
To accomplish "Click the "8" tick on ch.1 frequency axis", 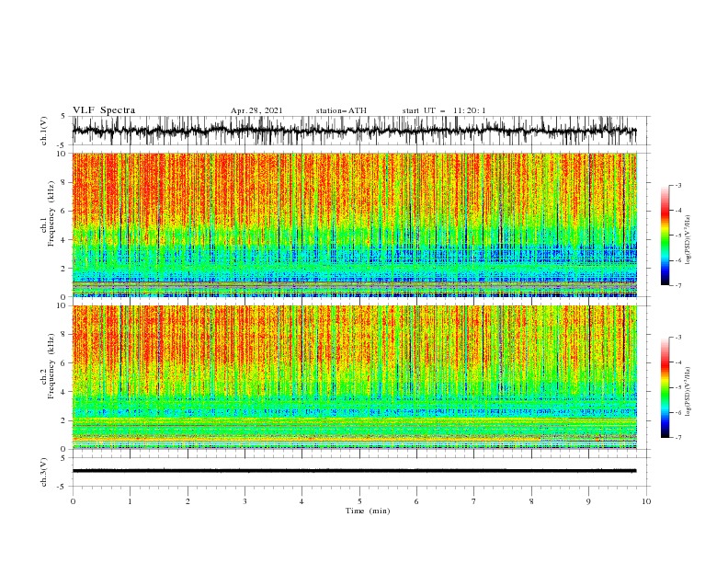I will click(x=64, y=182).
